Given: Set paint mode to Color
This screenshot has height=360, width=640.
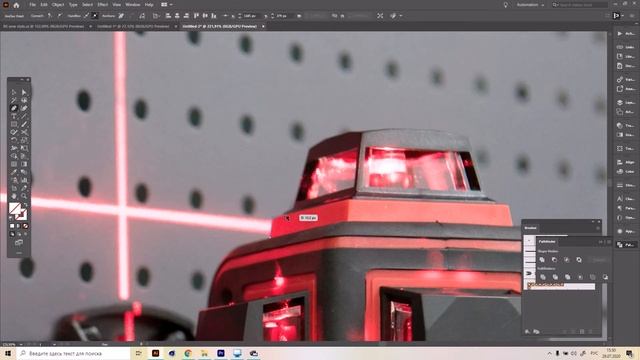Looking at the screenshot, I should tap(12, 226).
